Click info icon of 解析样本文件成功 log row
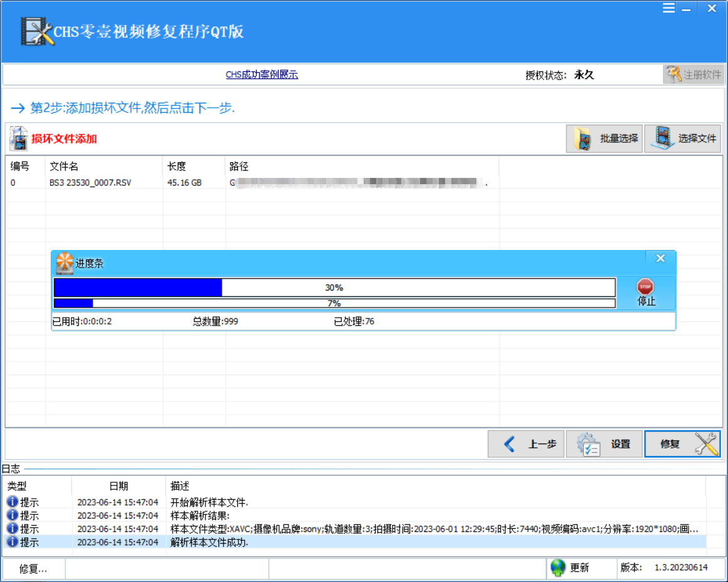Screen dimensions: 728x582 click(13, 541)
